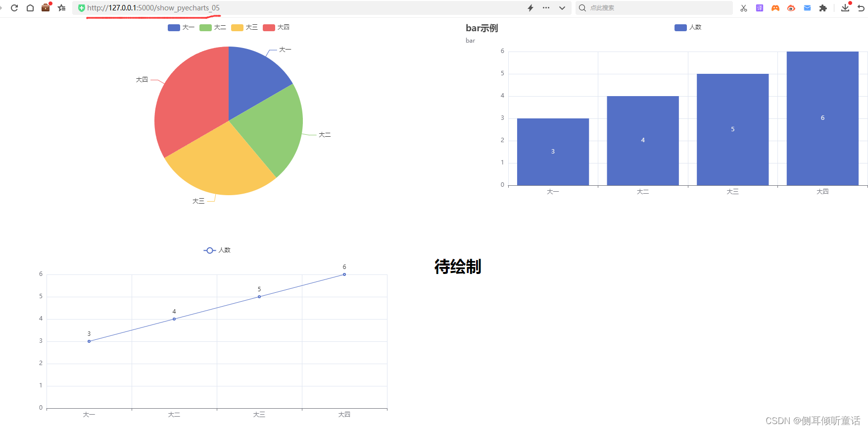The width and height of the screenshot is (868, 430).
Task: Click the 大三 x-axis label of line chart
Action: coord(259,415)
